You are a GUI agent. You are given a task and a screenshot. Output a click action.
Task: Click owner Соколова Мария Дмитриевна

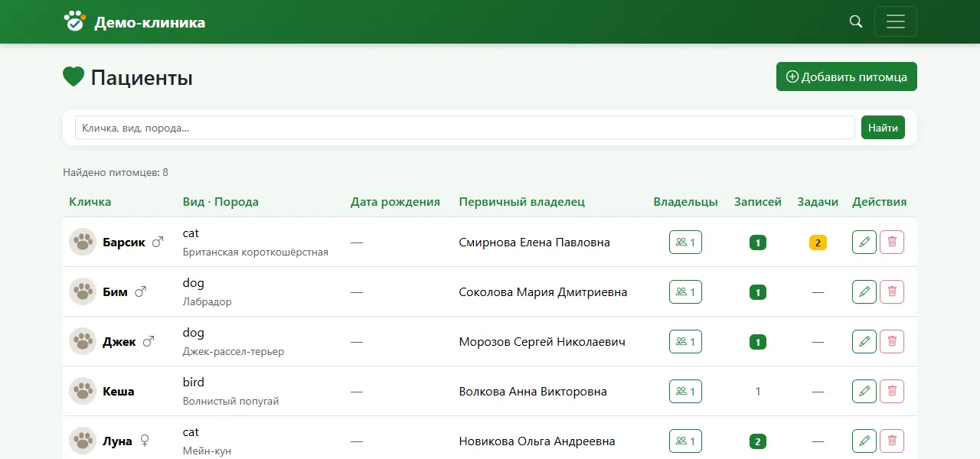click(543, 292)
